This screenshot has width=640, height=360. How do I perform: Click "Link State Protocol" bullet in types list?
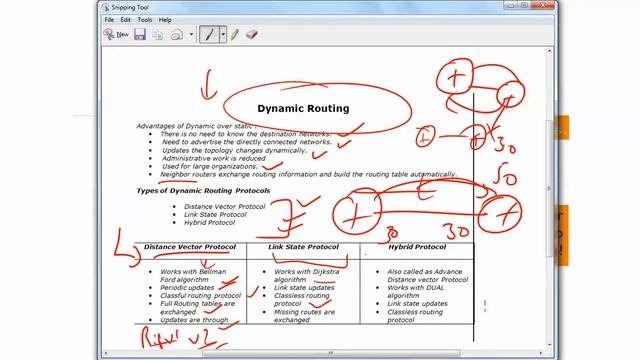point(215,215)
